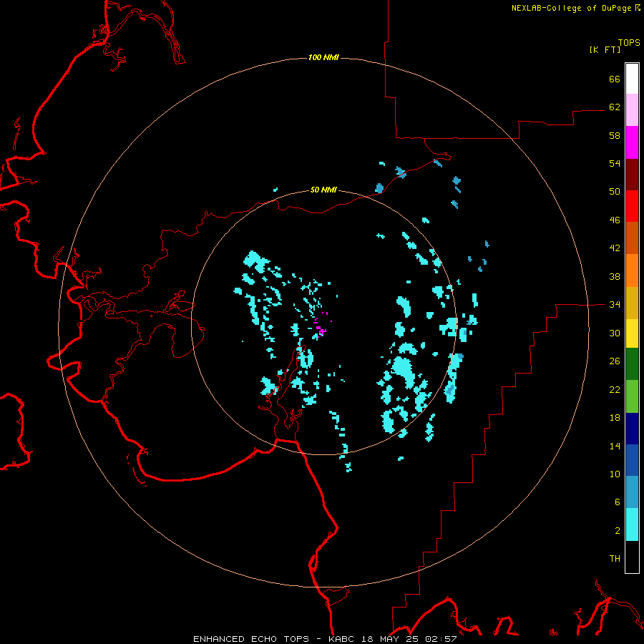Click the TH threshold label
This screenshot has height=644, width=644.
pyautogui.click(x=615, y=559)
